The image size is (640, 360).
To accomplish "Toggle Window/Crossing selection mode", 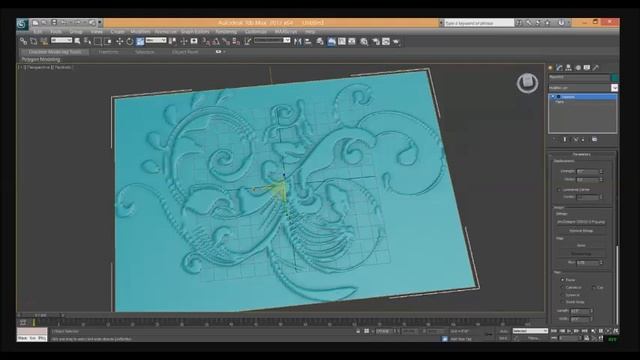I will click(108, 41).
